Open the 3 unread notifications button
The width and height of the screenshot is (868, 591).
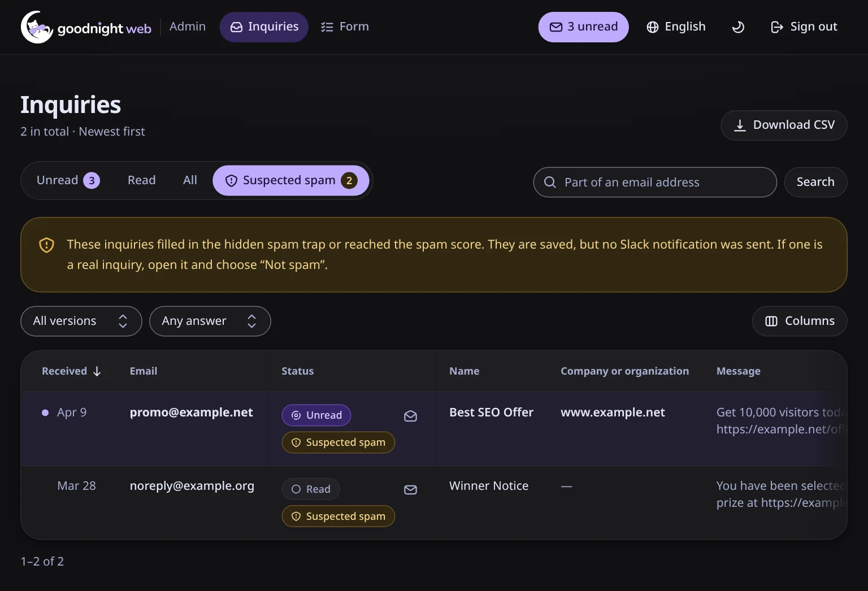tap(583, 27)
